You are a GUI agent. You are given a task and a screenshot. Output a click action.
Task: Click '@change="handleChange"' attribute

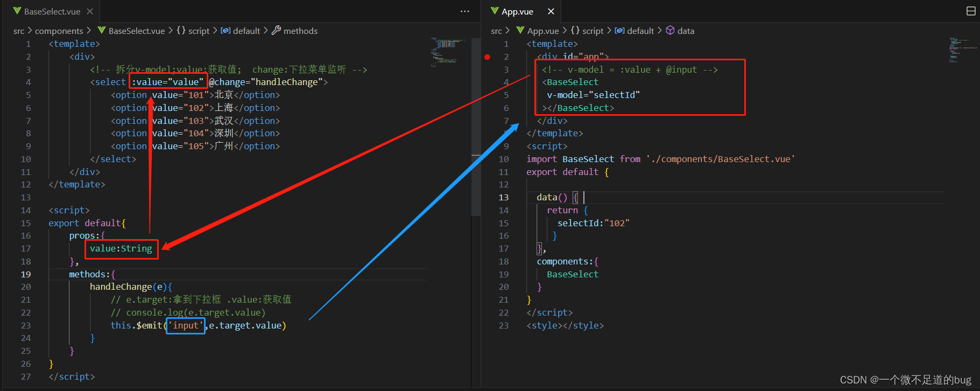click(265, 82)
